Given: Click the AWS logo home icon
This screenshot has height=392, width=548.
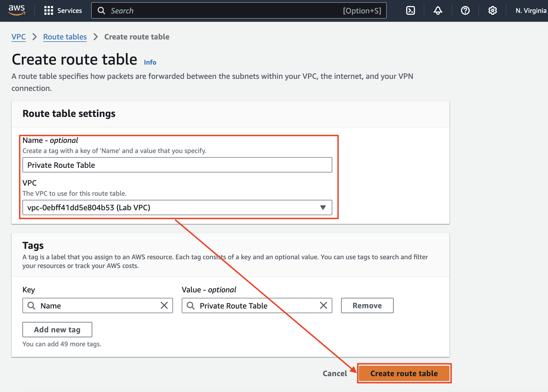Looking at the screenshot, I should 17,10.
